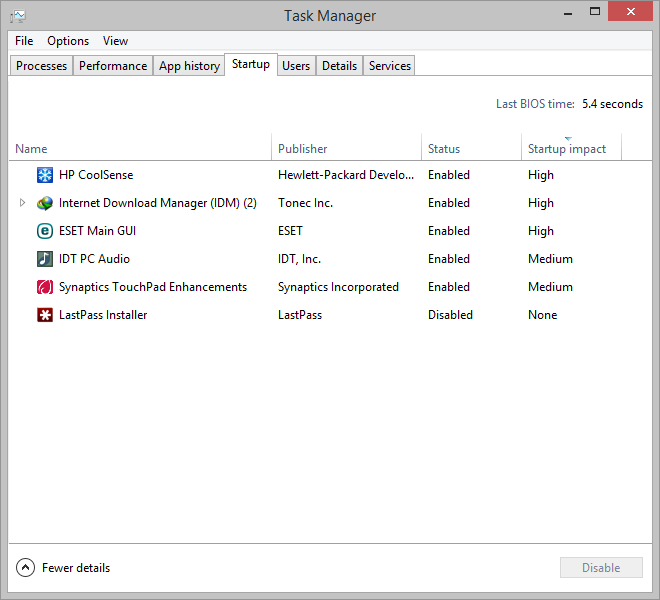Click the Tonec Inc. publisher cell
This screenshot has width=660, height=600.
(305, 203)
